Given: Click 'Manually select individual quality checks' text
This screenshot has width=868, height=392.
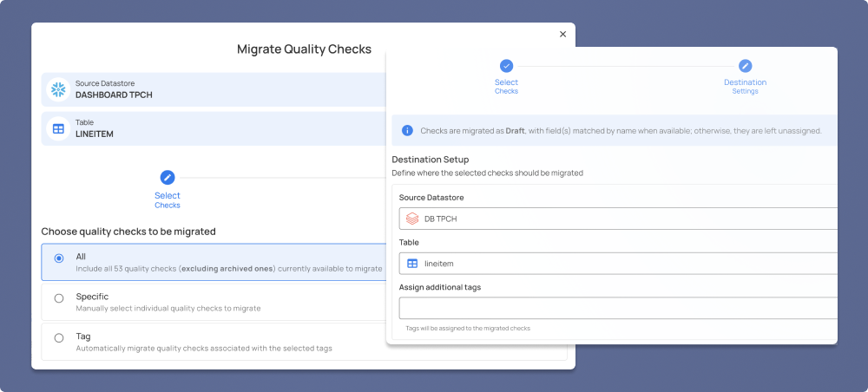Looking at the screenshot, I should point(168,309).
